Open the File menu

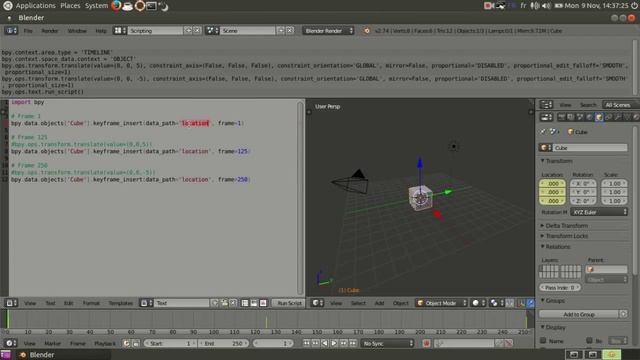[x=28, y=31]
